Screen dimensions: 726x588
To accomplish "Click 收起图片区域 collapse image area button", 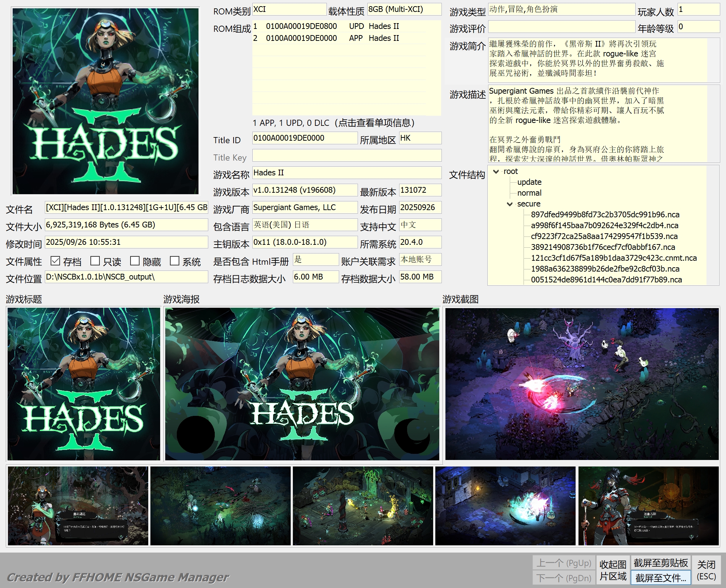I will click(x=613, y=570).
